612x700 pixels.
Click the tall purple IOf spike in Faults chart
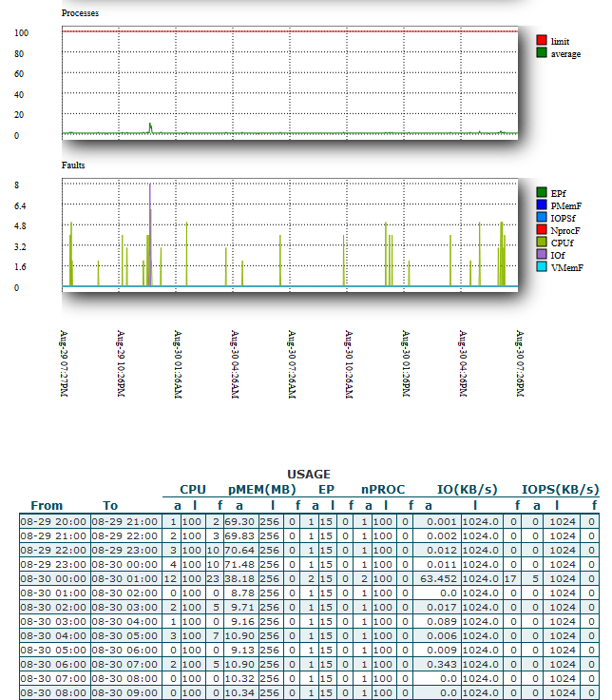[x=150, y=219]
